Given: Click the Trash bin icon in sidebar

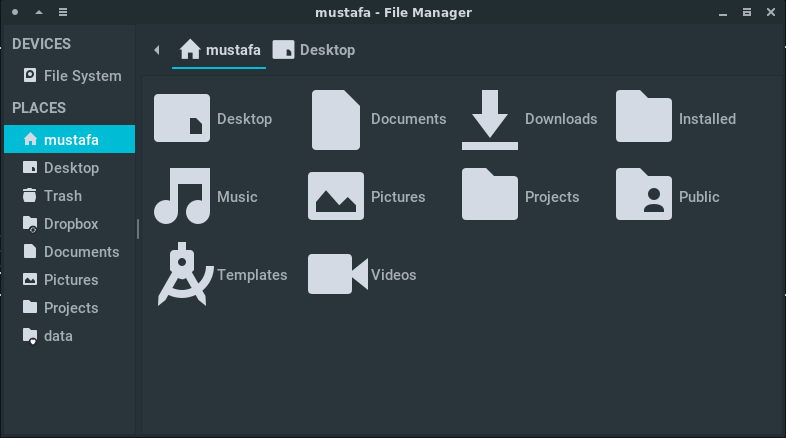Looking at the screenshot, I should click(30, 195).
